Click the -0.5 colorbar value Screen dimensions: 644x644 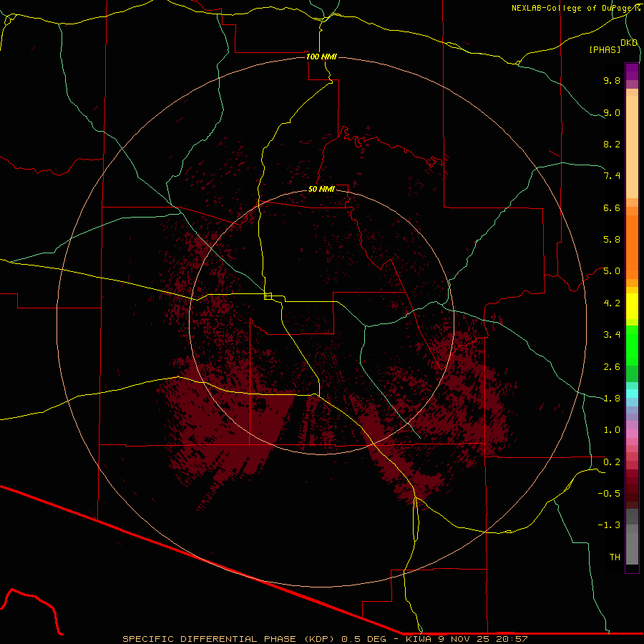pyautogui.click(x=609, y=494)
